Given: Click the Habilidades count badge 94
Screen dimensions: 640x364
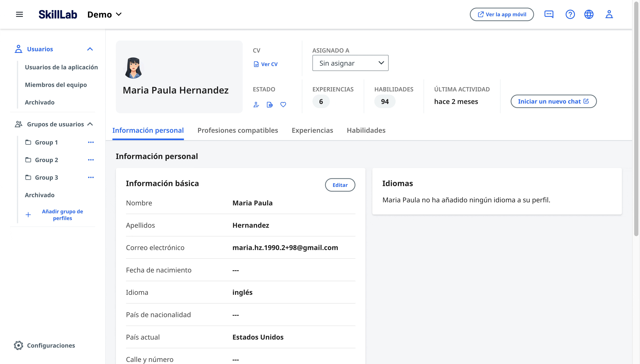Looking at the screenshot, I should coord(385,101).
